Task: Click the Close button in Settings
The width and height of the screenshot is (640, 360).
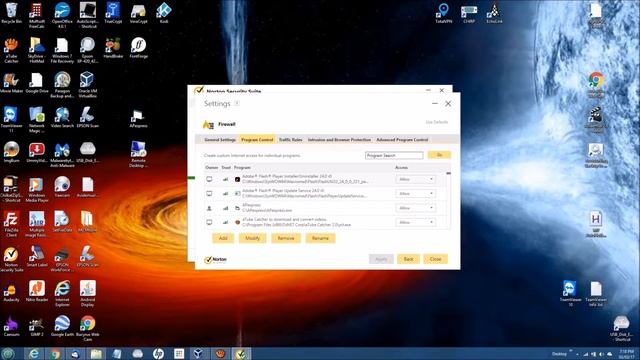Action: coord(436,259)
